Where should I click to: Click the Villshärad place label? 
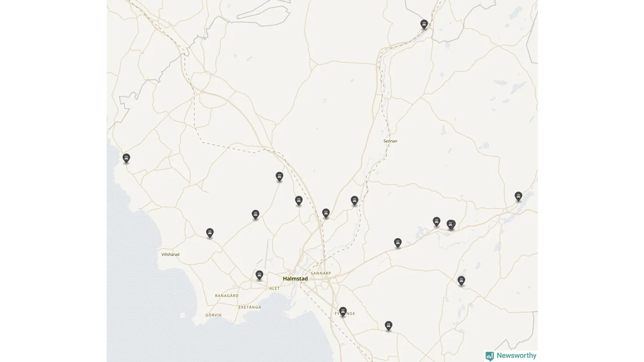[x=170, y=254]
